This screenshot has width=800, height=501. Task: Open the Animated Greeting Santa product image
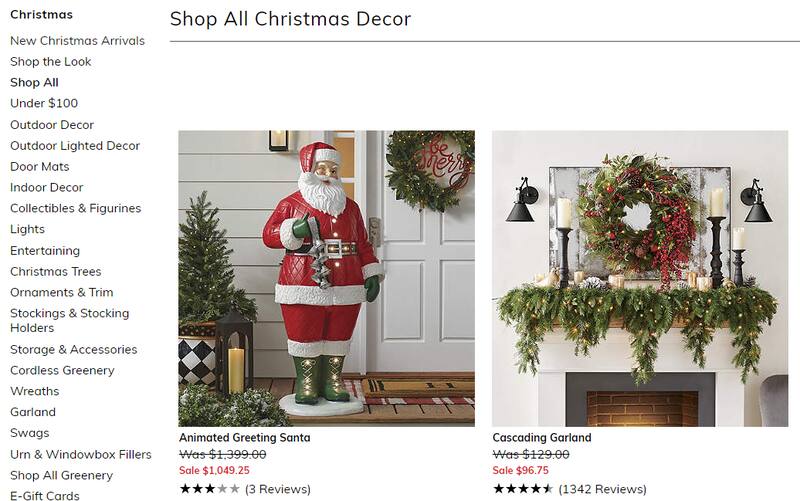(327, 278)
